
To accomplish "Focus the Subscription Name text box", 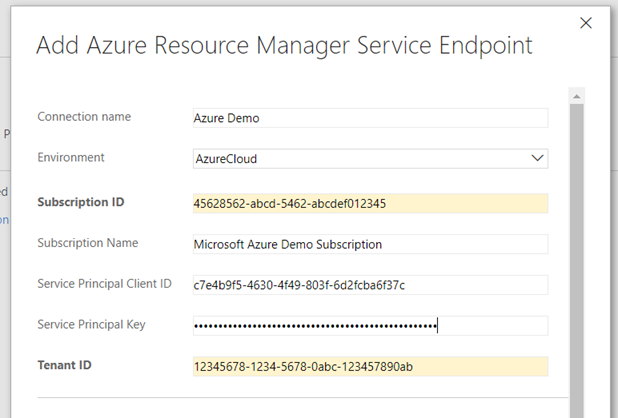I will (x=370, y=244).
